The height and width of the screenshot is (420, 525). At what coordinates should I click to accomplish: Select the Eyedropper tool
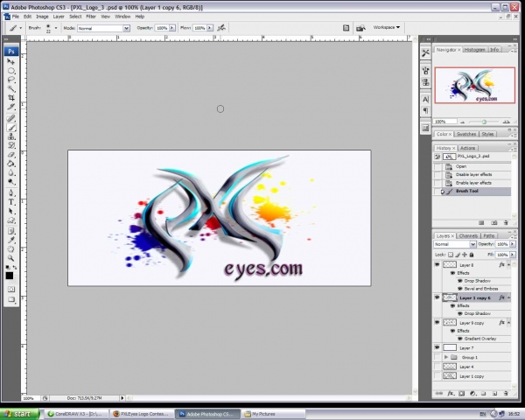pos(11,240)
